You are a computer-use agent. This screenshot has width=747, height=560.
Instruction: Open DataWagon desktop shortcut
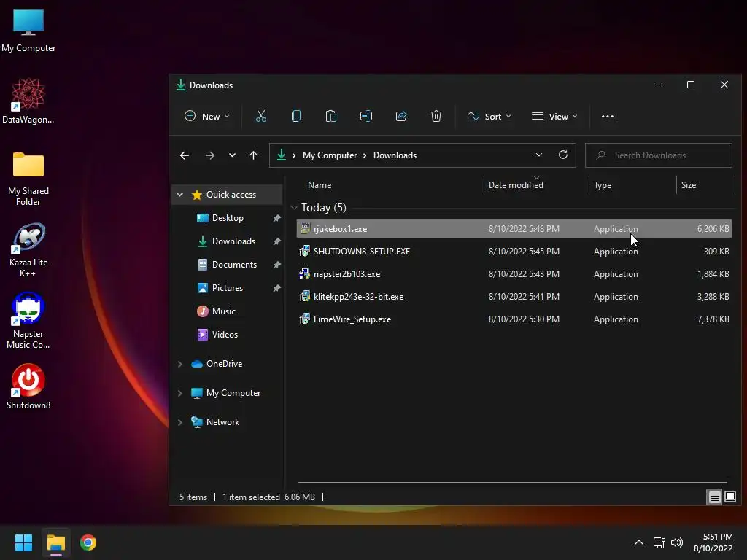pos(28,101)
